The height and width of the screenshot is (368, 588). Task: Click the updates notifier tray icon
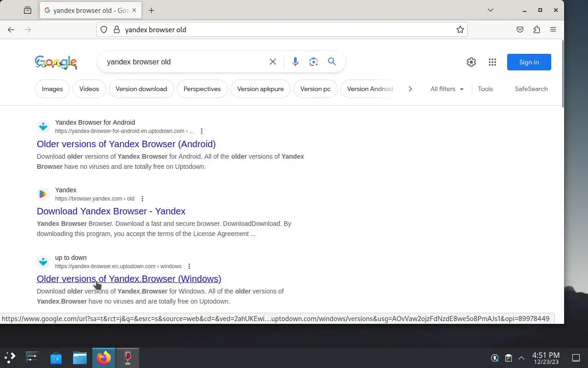[495, 358]
